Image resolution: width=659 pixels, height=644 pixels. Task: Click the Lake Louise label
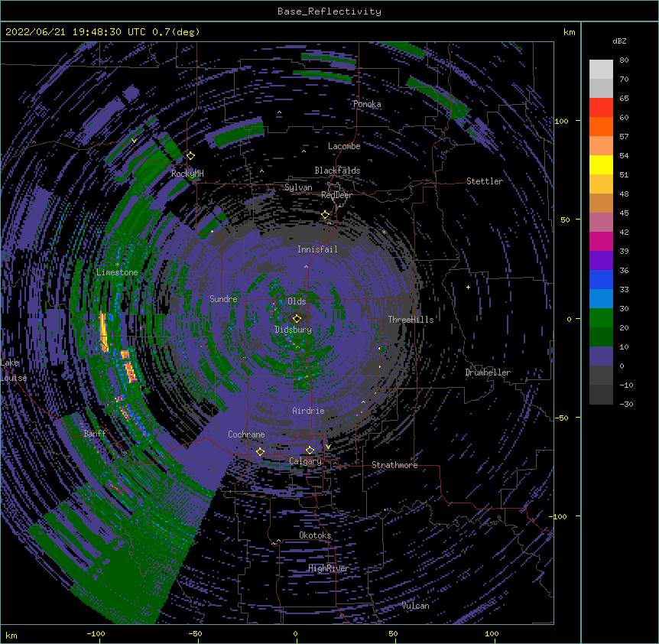click(14, 370)
